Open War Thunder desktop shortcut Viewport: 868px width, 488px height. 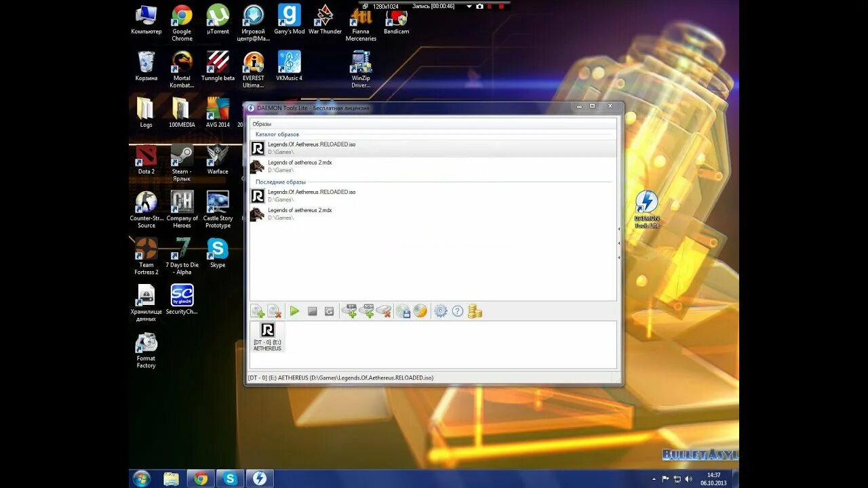pos(325,20)
